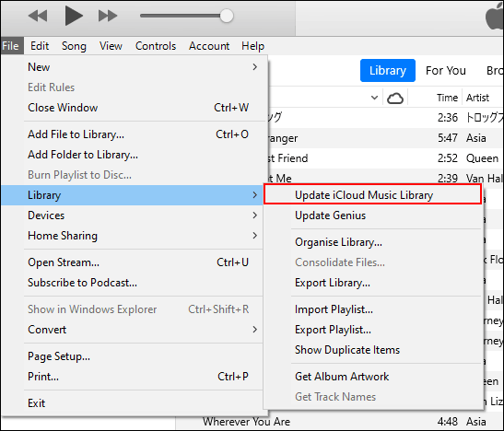Select Export Playlist…
504x431 pixels.
pos(372,330)
